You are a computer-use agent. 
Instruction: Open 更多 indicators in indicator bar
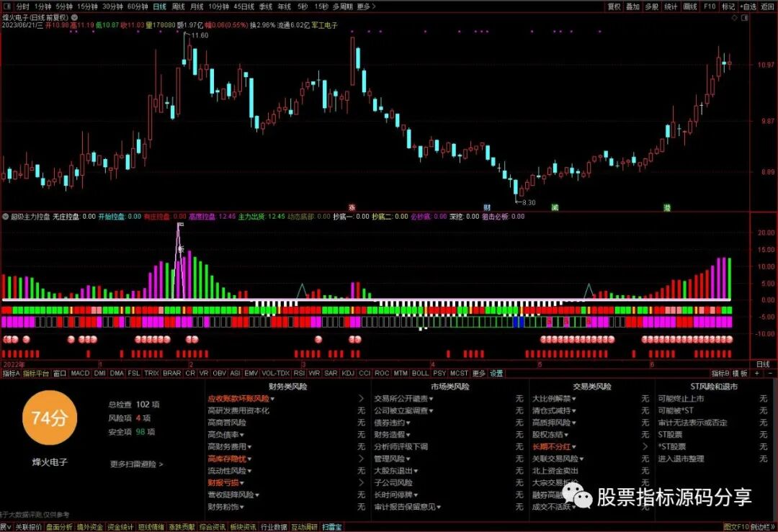pos(479,373)
